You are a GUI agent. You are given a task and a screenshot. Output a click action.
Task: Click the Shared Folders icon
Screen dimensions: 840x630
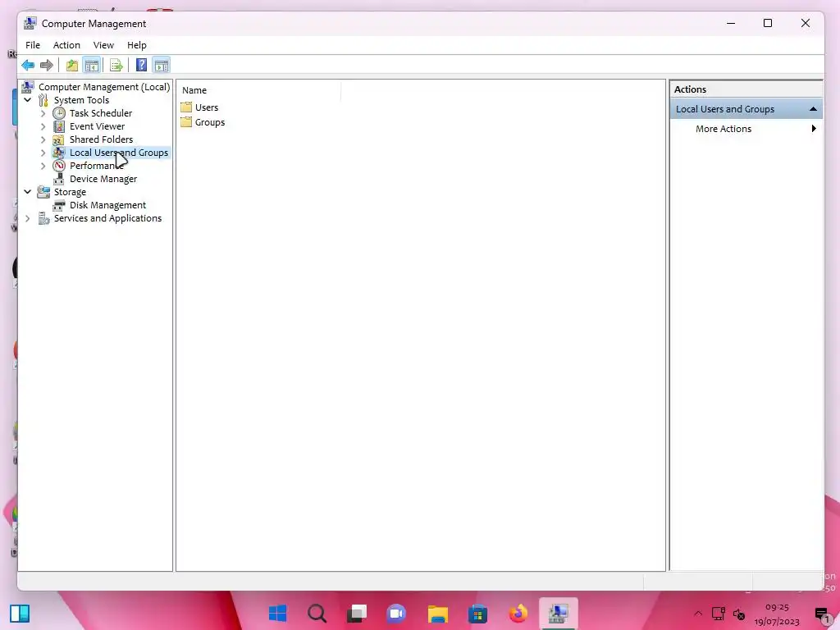coord(59,139)
